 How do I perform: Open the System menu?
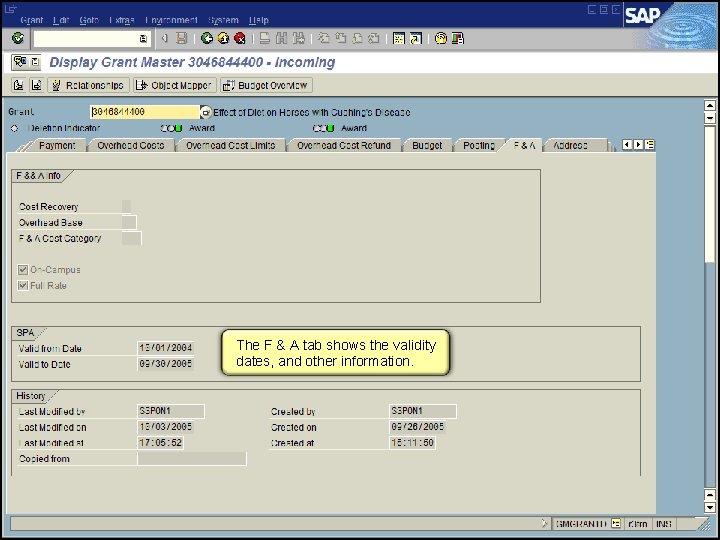tap(223, 20)
